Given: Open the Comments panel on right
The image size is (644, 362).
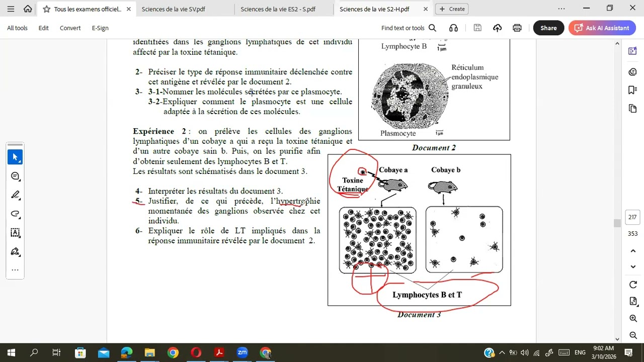Looking at the screenshot, I should pyautogui.click(x=632, y=72).
